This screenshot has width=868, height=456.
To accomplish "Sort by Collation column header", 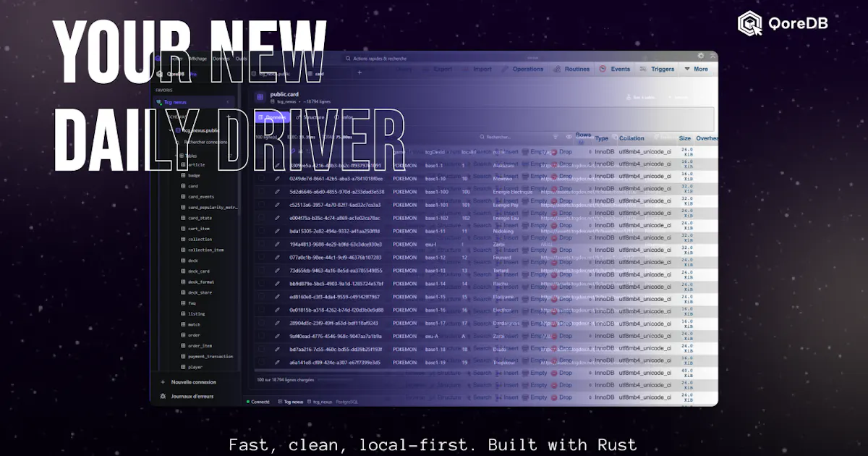I will click(x=631, y=138).
